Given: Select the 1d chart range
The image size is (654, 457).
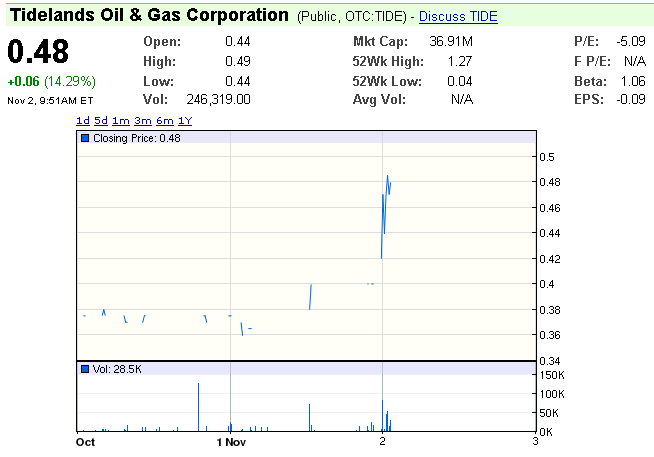Looking at the screenshot, I should [83, 121].
